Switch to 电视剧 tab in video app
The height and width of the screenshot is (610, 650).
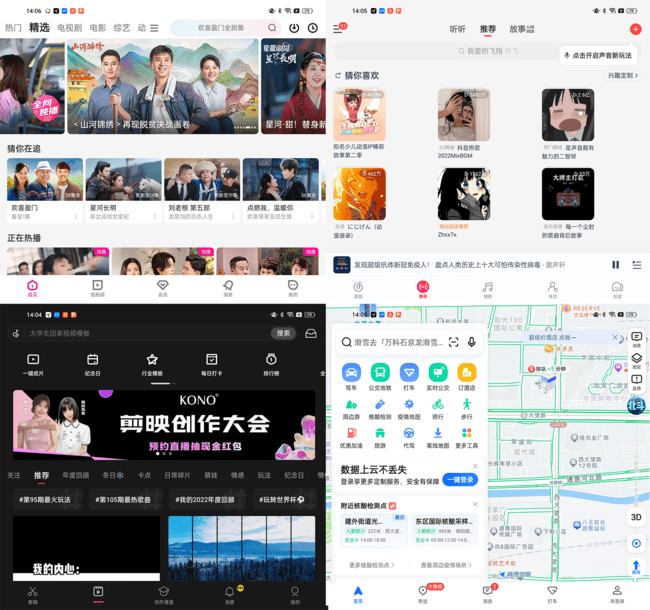tap(69, 28)
